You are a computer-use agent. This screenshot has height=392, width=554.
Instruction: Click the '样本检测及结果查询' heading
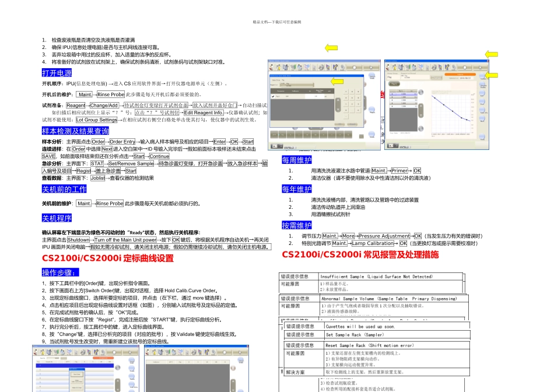76,131
